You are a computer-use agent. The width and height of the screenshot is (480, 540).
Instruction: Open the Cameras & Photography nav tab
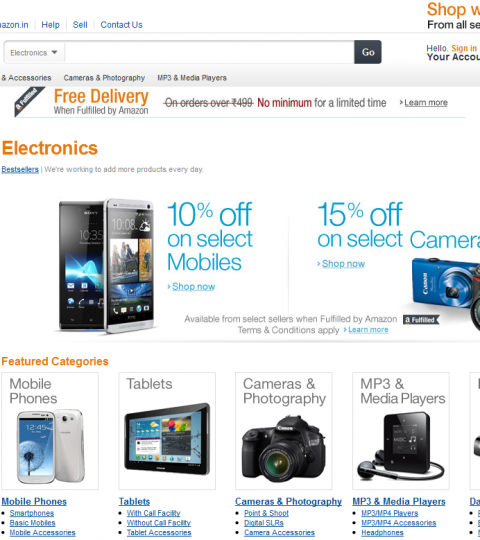pyautogui.click(x=104, y=78)
